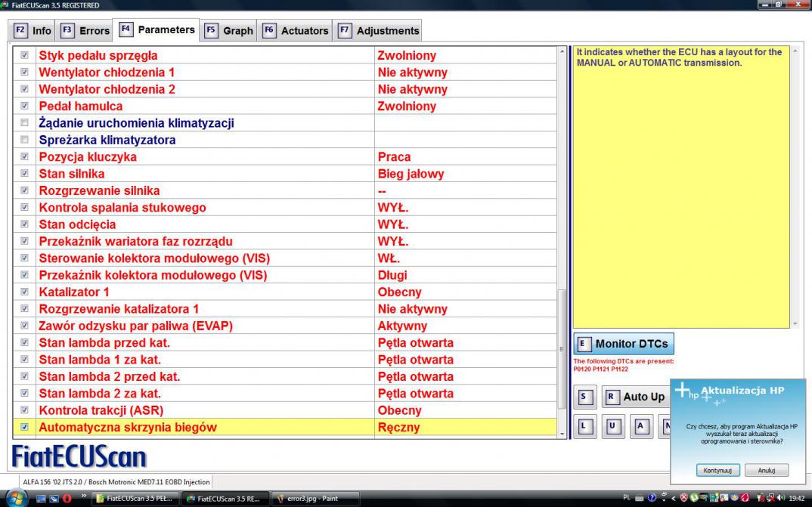The width and height of the screenshot is (812, 507).
Task: Check the Sprężarka klimatyzatora parameter
Action: (x=24, y=141)
